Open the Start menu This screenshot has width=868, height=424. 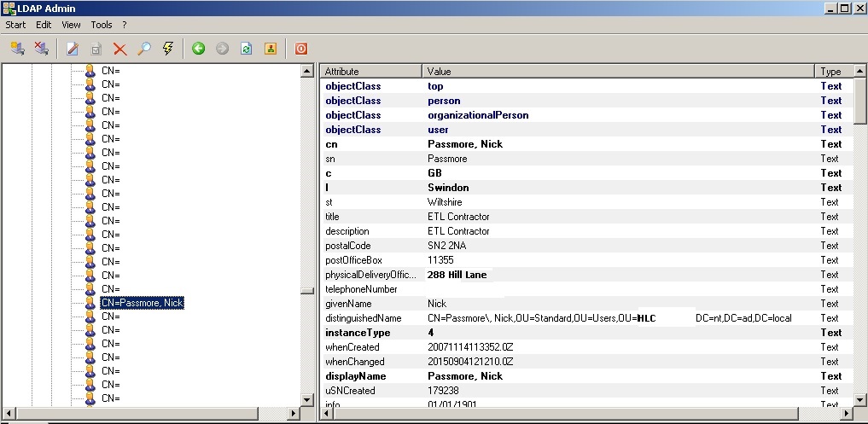(15, 25)
